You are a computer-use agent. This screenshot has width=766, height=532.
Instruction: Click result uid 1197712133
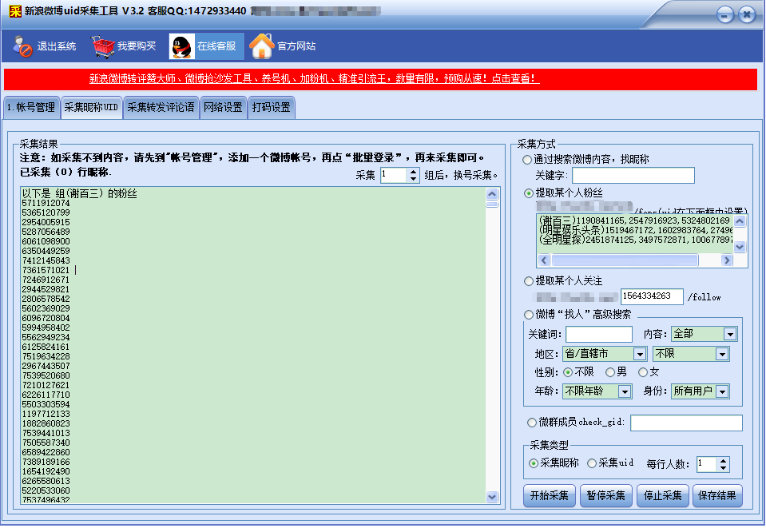pyautogui.click(x=46, y=415)
